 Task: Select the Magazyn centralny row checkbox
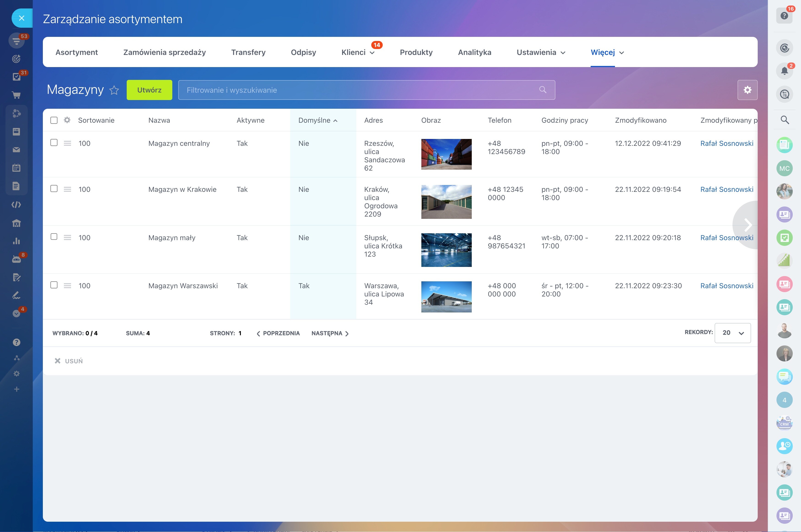tap(54, 142)
